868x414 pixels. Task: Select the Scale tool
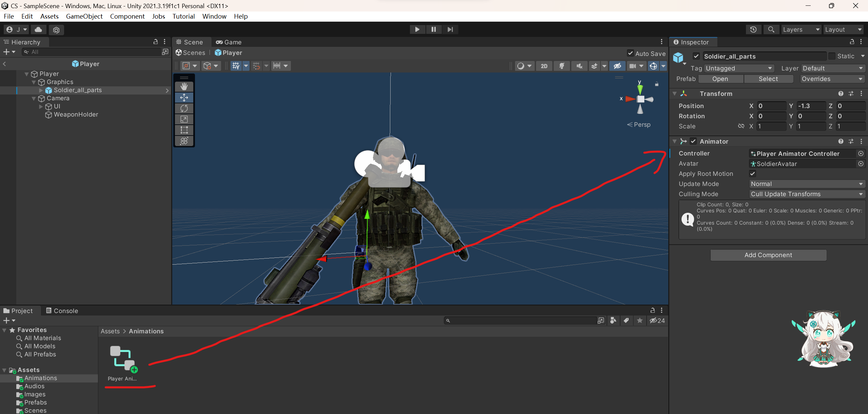pyautogui.click(x=184, y=119)
